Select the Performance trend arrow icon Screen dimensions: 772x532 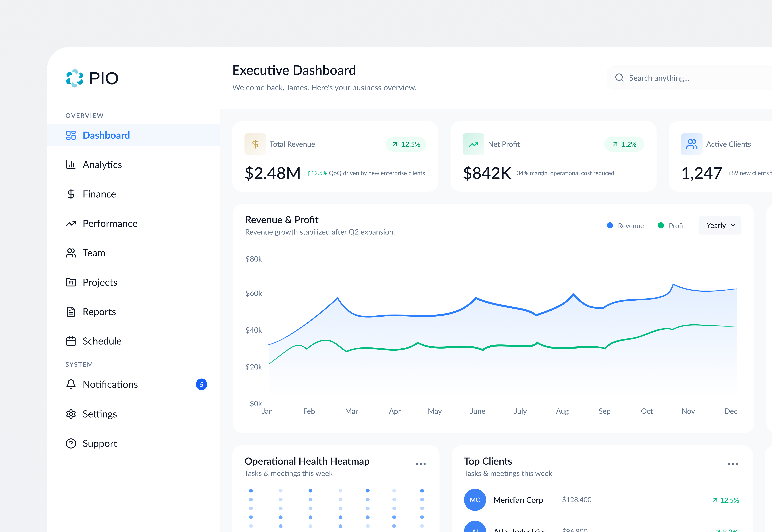coord(71,223)
